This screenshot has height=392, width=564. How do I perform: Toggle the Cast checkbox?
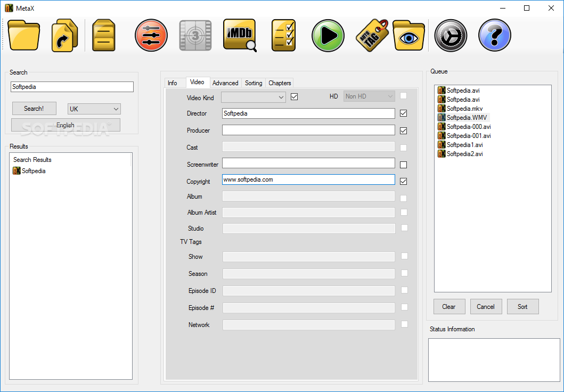click(404, 148)
